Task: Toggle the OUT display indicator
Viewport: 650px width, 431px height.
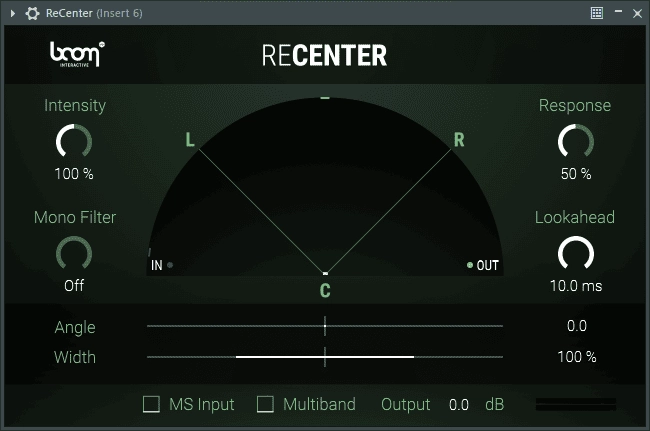Action: click(470, 265)
